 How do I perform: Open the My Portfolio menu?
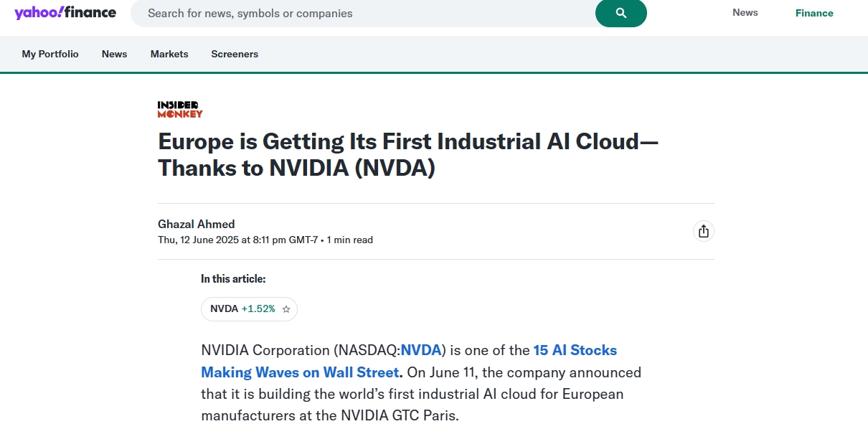(x=50, y=54)
